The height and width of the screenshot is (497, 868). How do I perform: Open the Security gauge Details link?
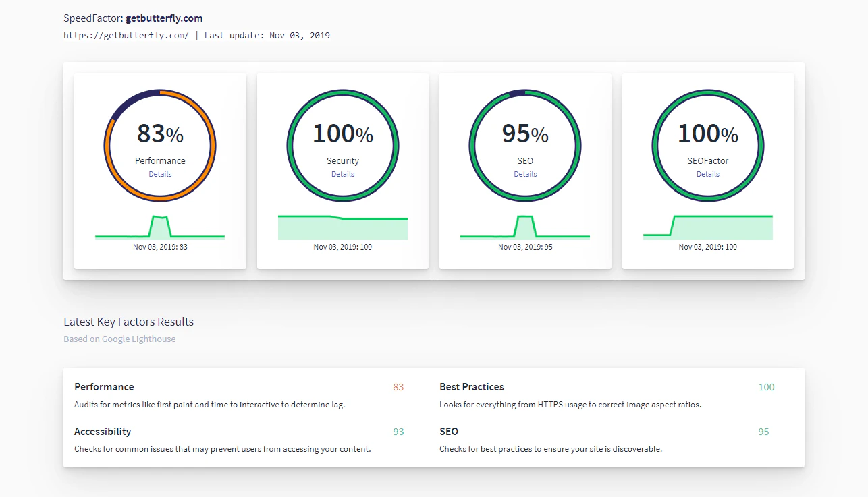(x=343, y=174)
